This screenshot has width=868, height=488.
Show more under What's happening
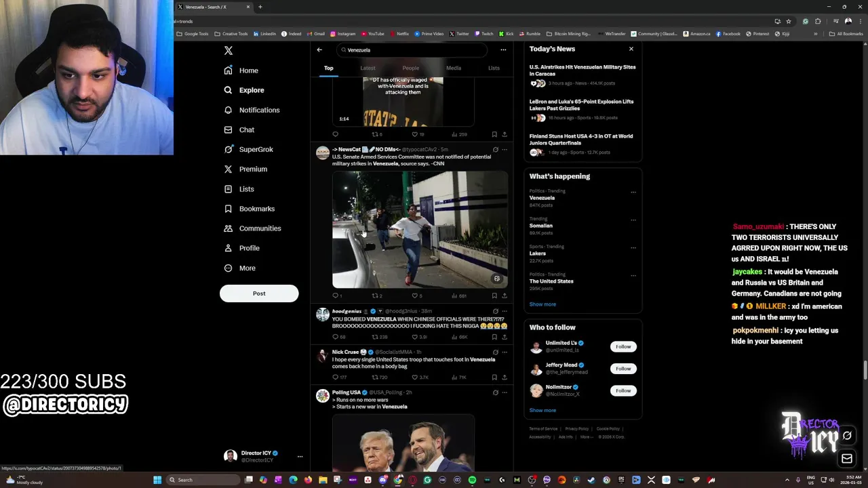click(542, 304)
